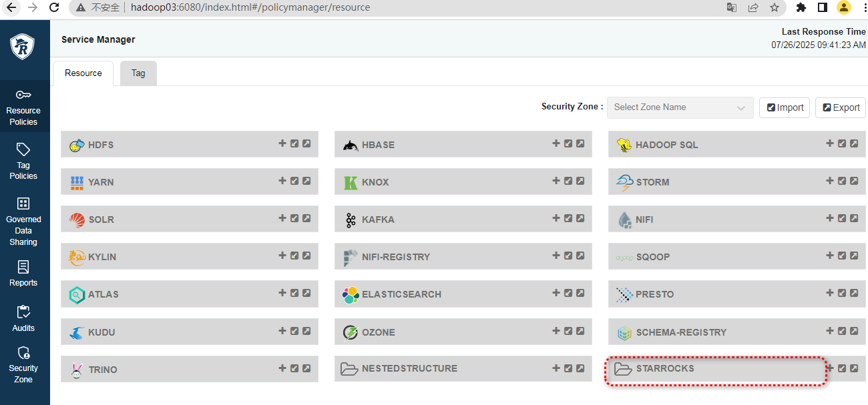Click the KAFKA service heading
868x405 pixels.
[378, 220]
